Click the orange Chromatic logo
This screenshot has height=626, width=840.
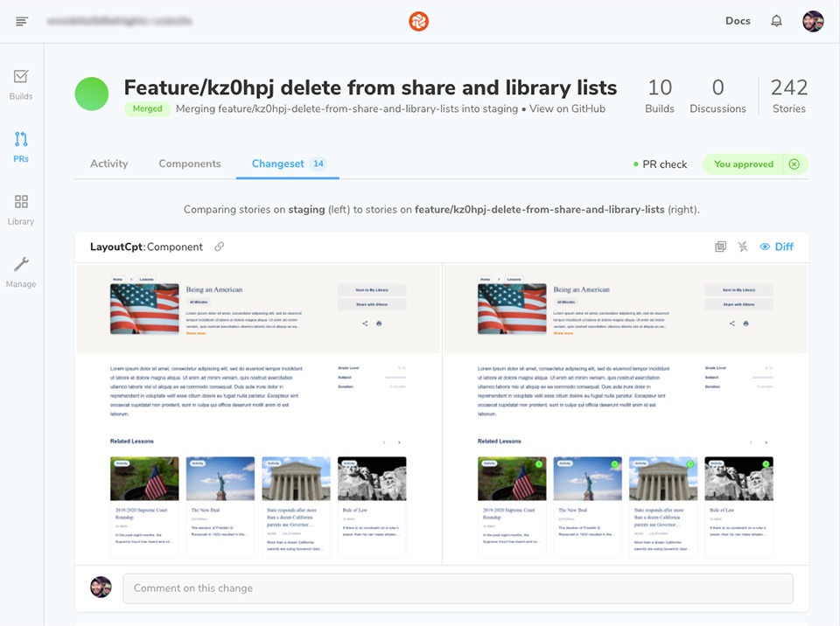pyautogui.click(x=418, y=21)
